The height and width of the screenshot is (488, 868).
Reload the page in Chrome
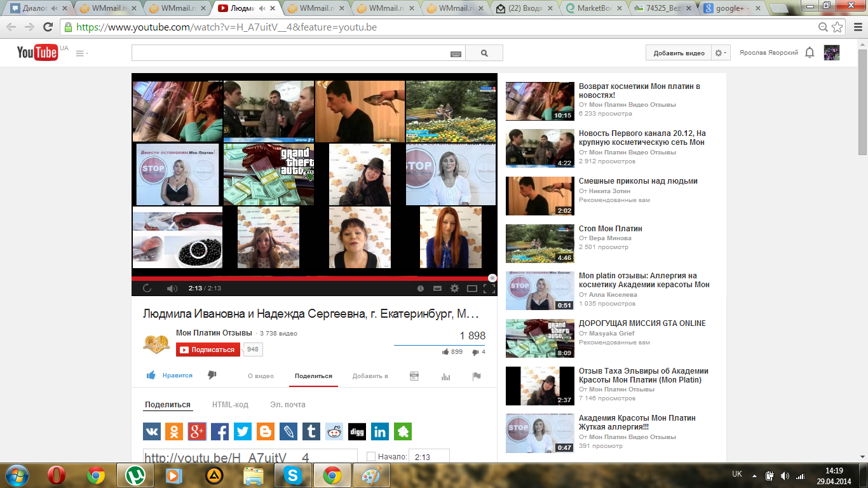48,27
